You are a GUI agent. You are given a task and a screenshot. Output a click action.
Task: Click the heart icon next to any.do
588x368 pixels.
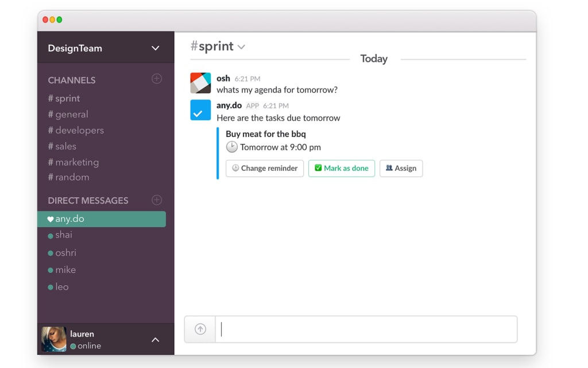point(51,219)
